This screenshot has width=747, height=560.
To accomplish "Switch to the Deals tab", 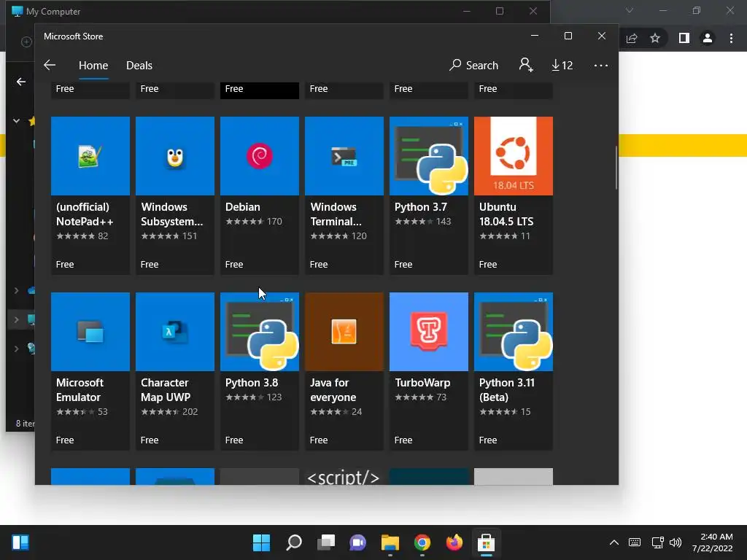I will coord(139,65).
